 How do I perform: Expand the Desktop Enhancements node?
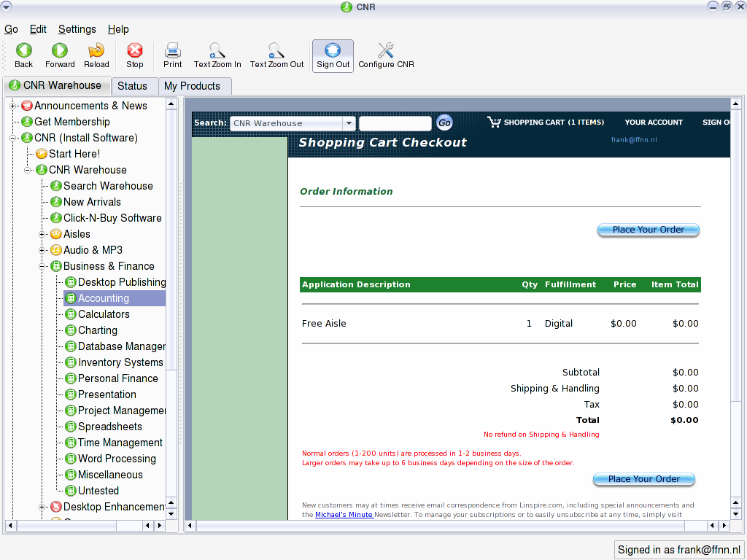pos(42,507)
